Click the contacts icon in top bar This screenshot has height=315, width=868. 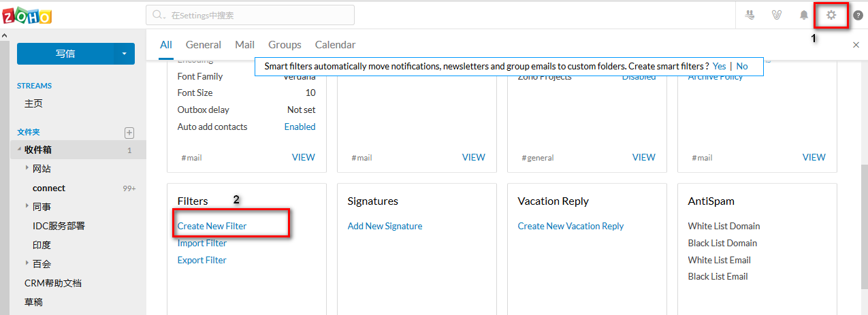click(x=750, y=15)
